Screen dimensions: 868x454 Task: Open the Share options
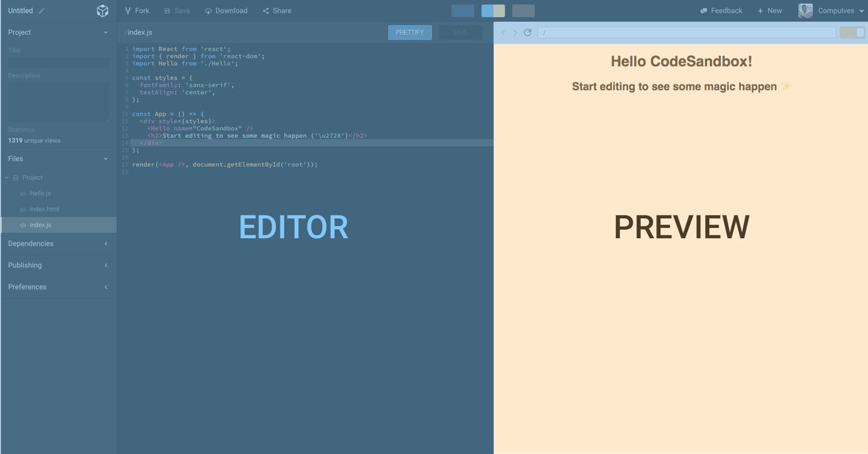(x=276, y=10)
